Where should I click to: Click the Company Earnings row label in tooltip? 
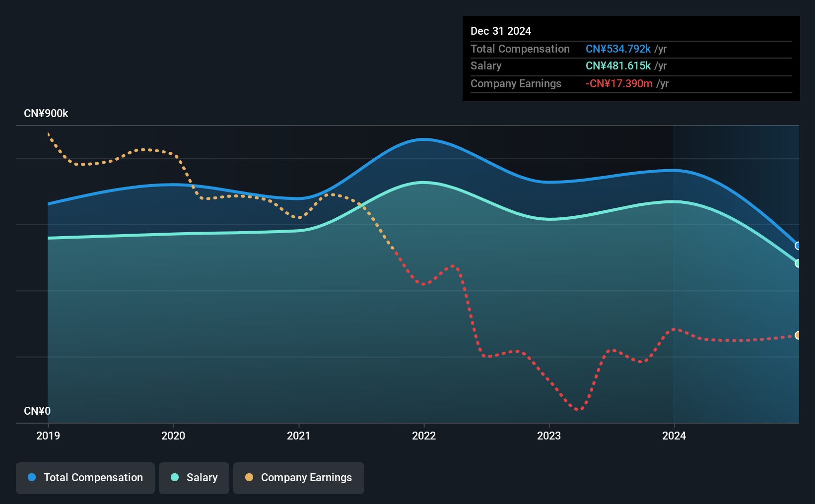[x=516, y=83]
